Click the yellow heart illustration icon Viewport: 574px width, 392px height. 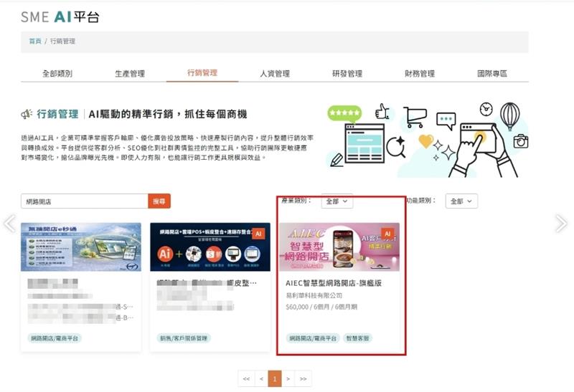pyautogui.click(x=425, y=141)
